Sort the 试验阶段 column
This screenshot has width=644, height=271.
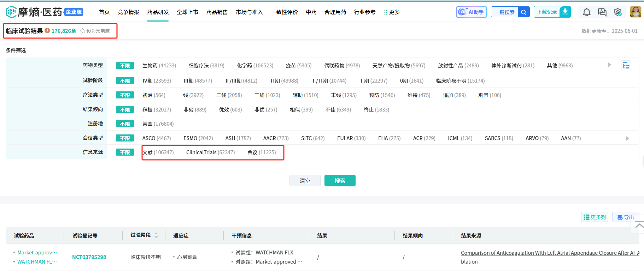pos(156,235)
